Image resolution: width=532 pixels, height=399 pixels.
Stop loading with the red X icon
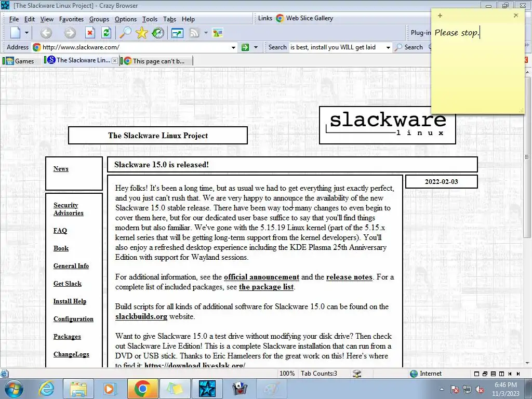[x=90, y=33]
